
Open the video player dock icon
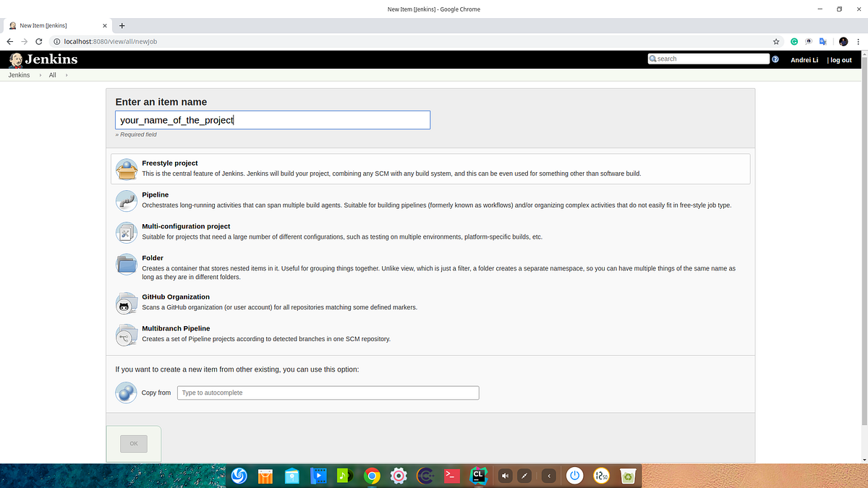[319, 476]
